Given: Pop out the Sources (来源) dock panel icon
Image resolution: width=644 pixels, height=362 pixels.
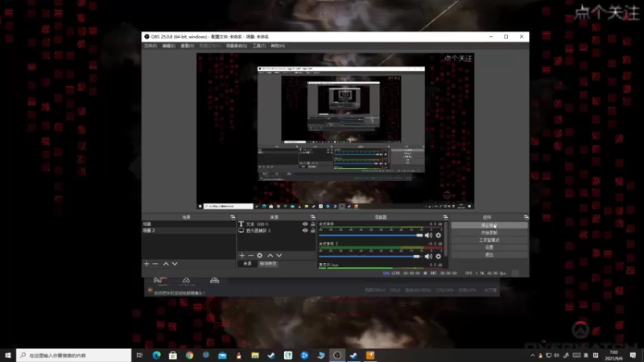Looking at the screenshot, I should pos(313,217).
